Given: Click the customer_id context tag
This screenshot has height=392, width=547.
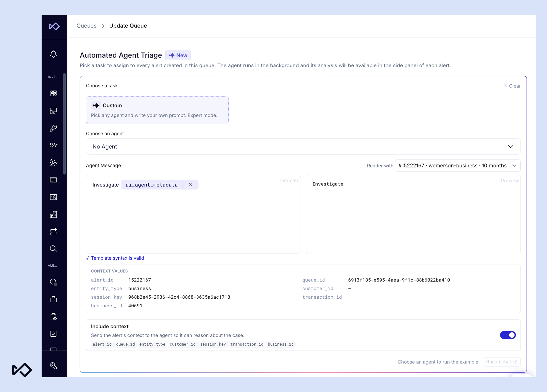Looking at the screenshot, I should point(183,344).
